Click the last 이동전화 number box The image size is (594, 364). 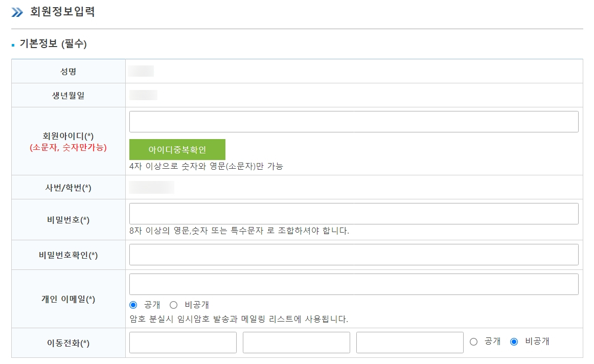coord(410,343)
